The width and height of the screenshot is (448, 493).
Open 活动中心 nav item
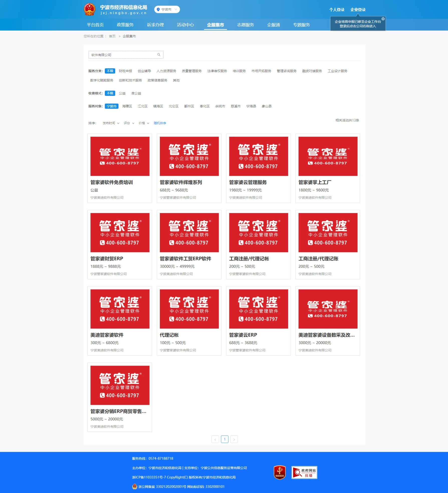[x=185, y=25]
